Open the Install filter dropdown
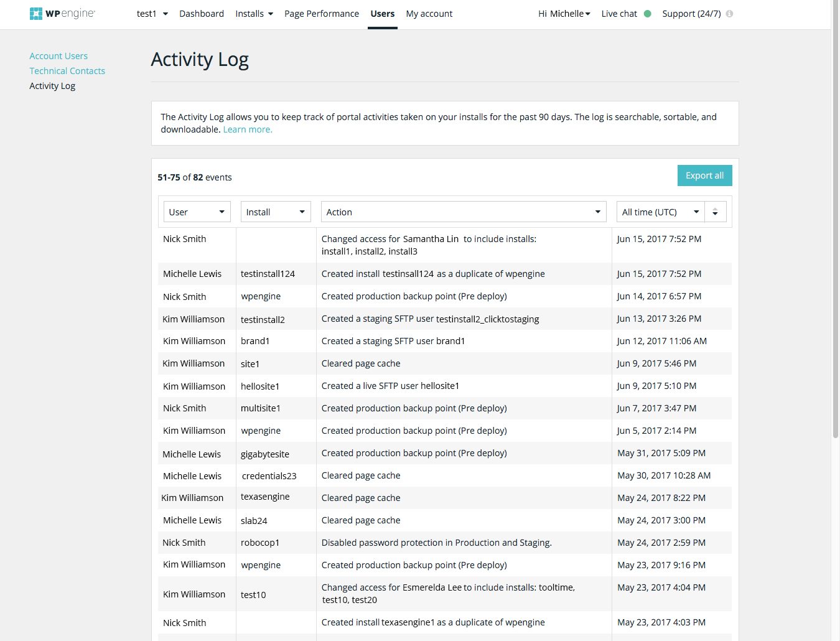 pos(276,212)
